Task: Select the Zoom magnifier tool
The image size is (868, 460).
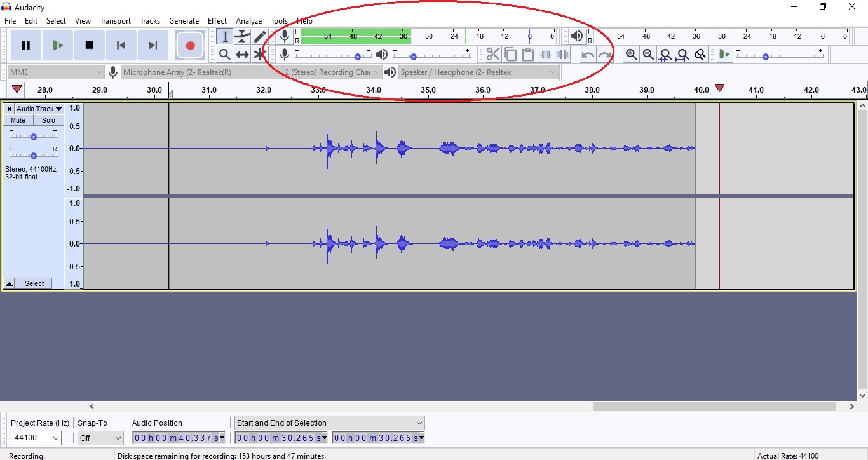Action: pos(225,55)
